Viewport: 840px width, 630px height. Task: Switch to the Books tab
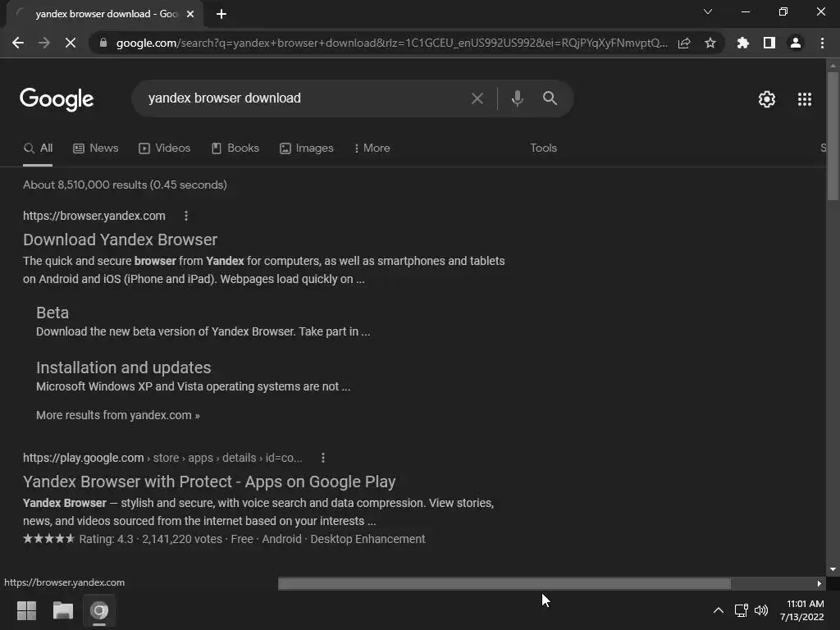[x=235, y=148]
